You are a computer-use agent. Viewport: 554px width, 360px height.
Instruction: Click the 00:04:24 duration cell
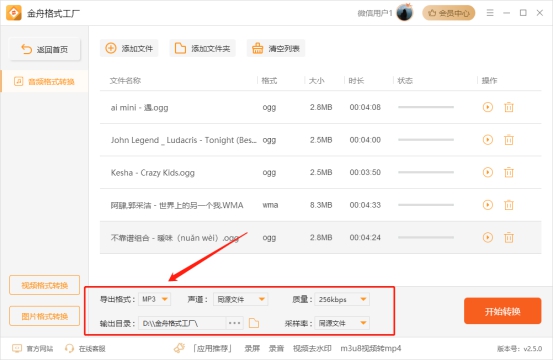pyautogui.click(x=365, y=237)
